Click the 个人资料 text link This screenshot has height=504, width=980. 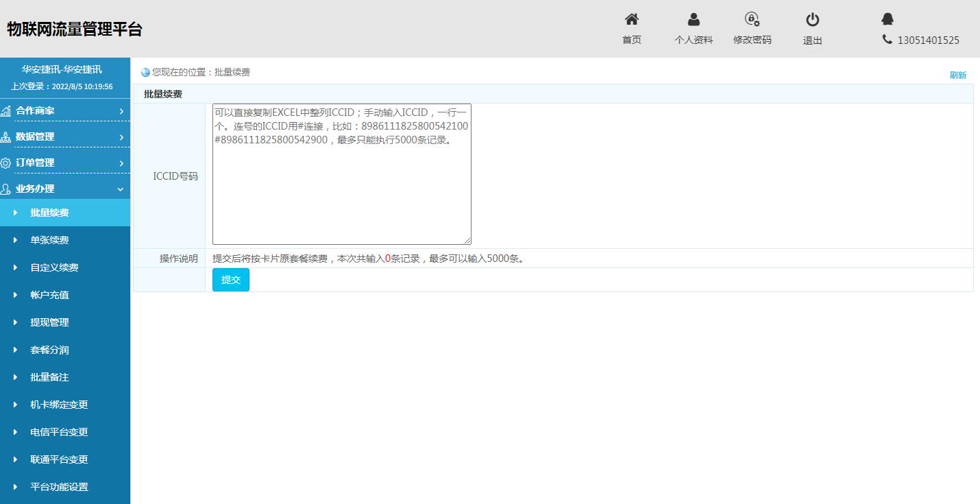pos(694,40)
